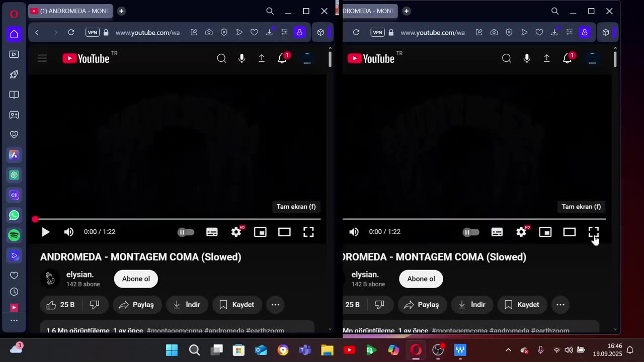Toggle autoplay switch in left window player
The image size is (644, 362).
[186, 232]
